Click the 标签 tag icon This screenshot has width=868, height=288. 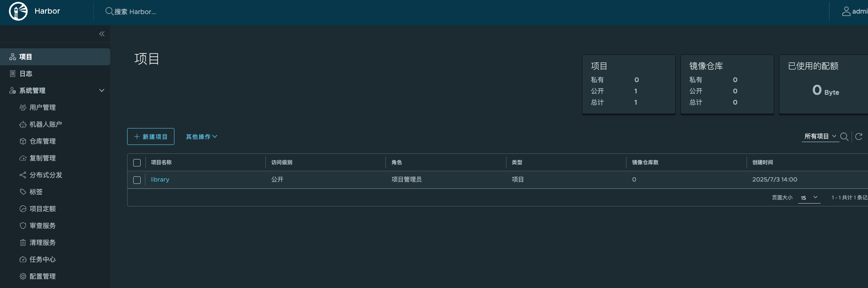click(x=23, y=192)
